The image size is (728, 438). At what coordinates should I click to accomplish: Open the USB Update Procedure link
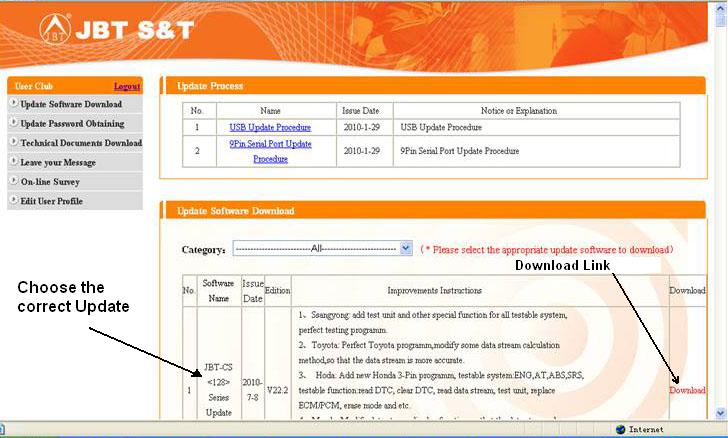coord(270,128)
